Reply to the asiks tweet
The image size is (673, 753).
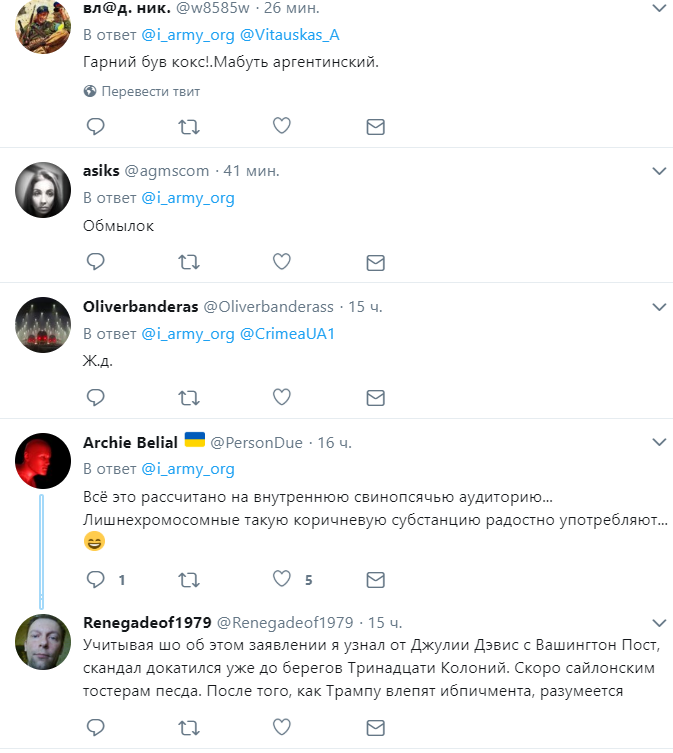[96, 262]
